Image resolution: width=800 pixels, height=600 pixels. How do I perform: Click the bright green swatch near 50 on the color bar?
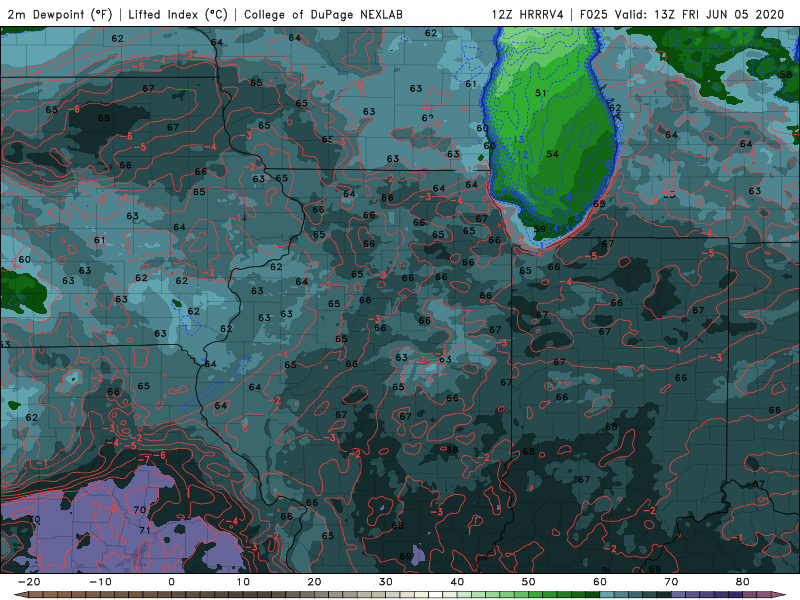pyautogui.click(x=535, y=595)
